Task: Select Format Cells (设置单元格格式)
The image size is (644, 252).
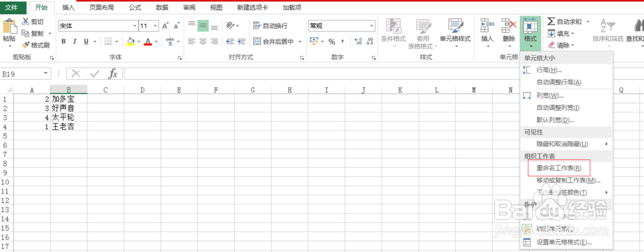Action: coord(566,242)
